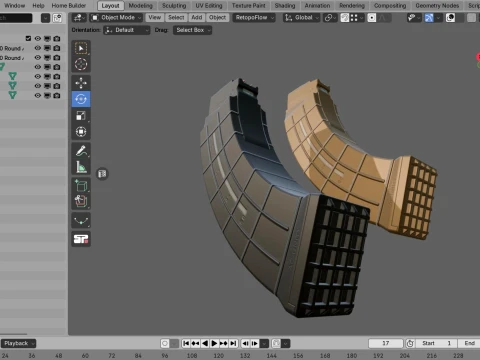Image resolution: width=480 pixels, height=360 pixels.
Task: Open the Drag Select Box dropdown
Action: tap(192, 30)
